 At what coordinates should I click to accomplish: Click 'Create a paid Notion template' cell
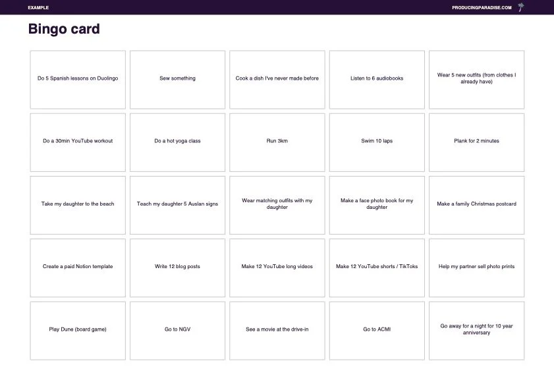(78, 268)
